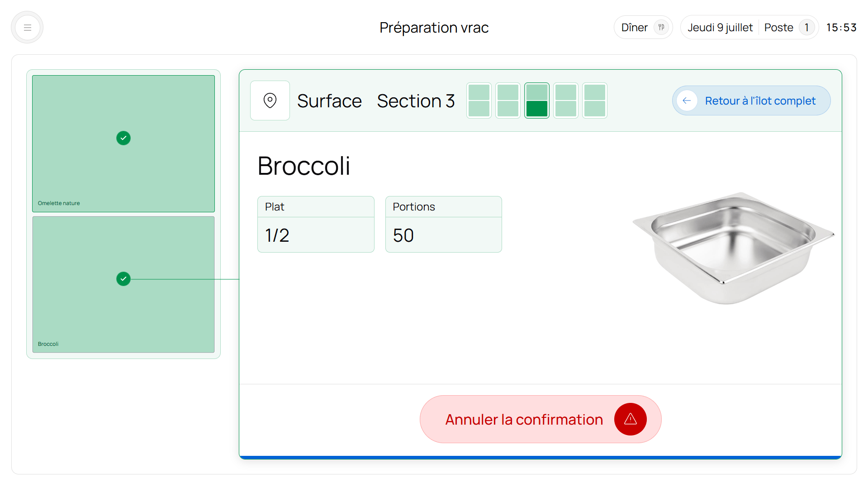Click the Dîner cutlery icon

(x=661, y=28)
